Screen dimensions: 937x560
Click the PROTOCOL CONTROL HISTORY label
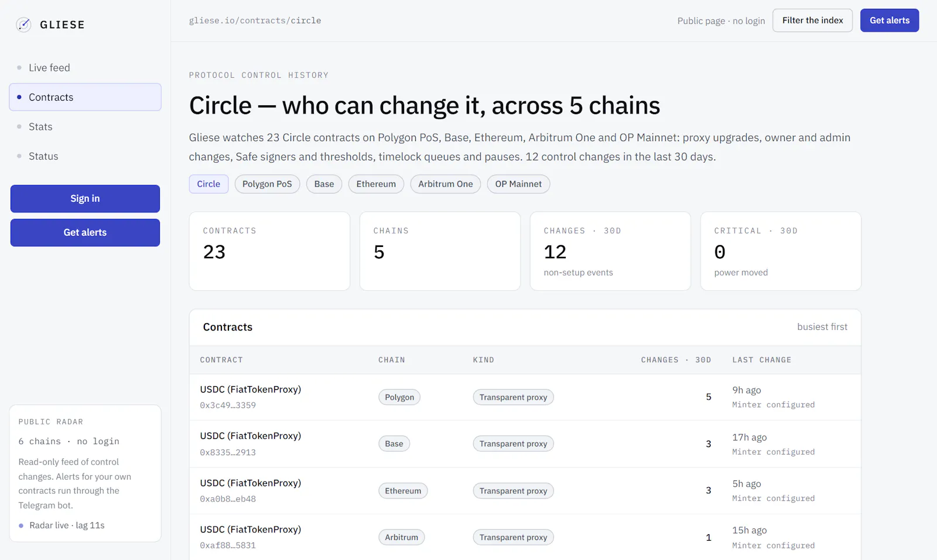259,75
